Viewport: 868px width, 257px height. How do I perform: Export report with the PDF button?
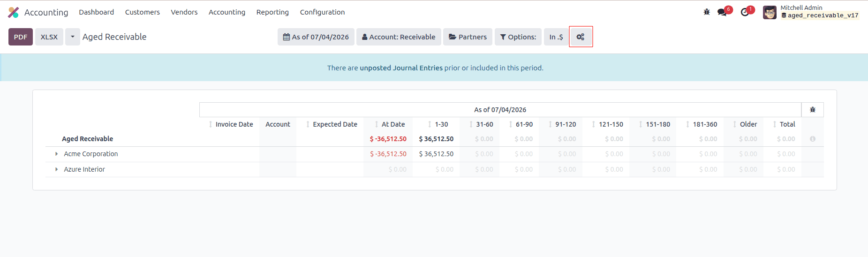(21, 37)
